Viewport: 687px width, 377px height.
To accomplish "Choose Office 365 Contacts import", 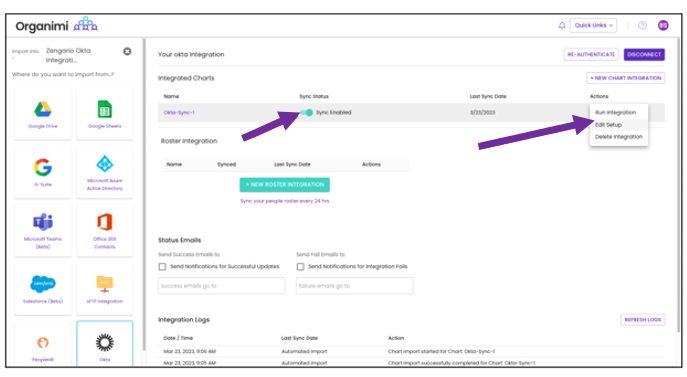I will tap(105, 230).
